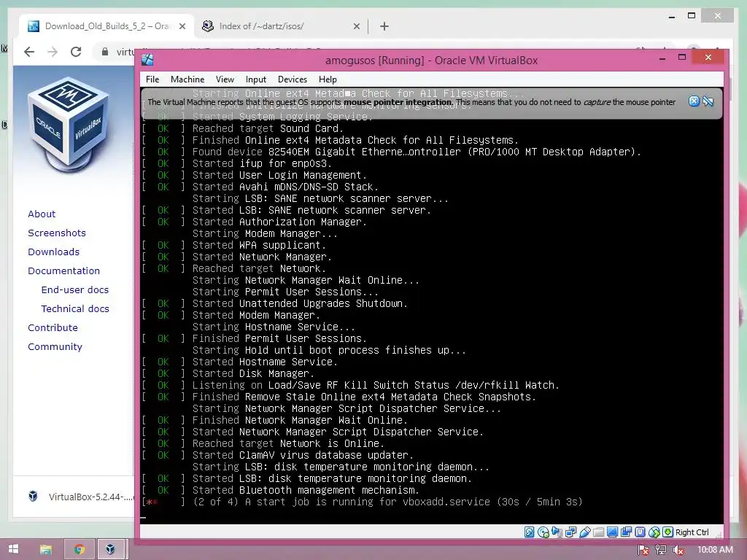
Task: Open the Documentation link in the sidebar
Action: (64, 271)
